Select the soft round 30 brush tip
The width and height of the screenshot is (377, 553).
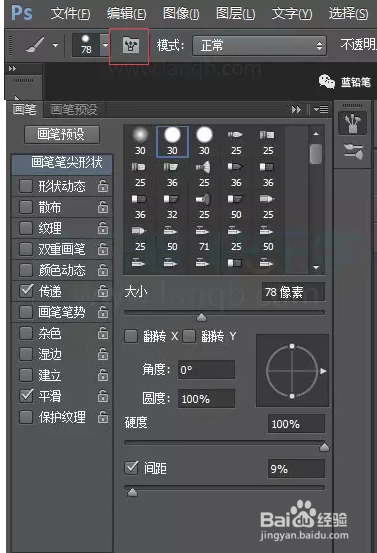pos(140,141)
